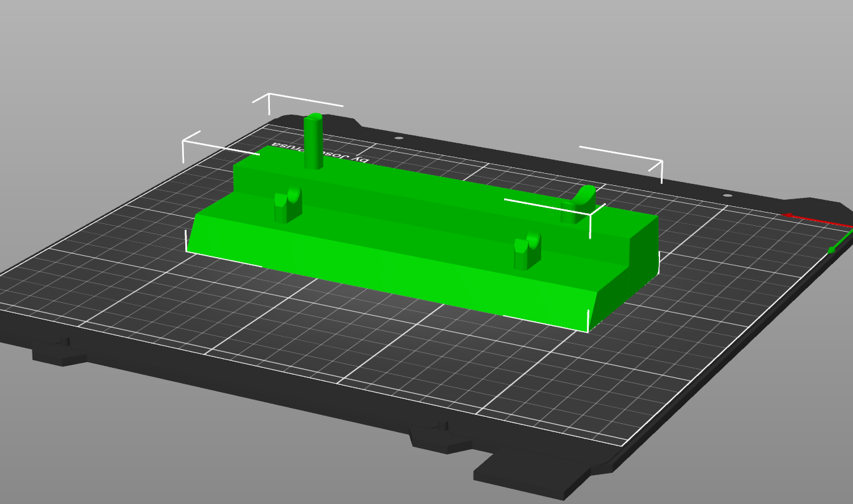Click the front-left clip on the green model
853x504 pixels.
tap(288, 205)
